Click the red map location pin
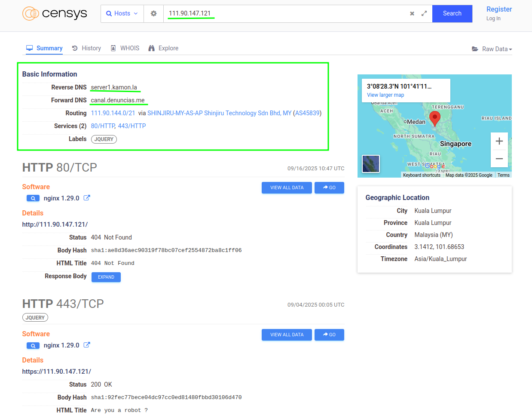This screenshot has height=418, width=532. (x=435, y=117)
